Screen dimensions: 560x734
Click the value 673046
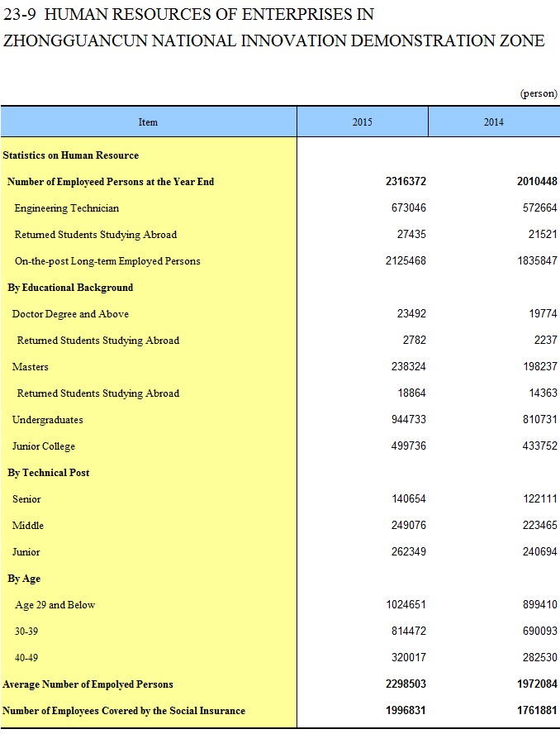pos(409,207)
